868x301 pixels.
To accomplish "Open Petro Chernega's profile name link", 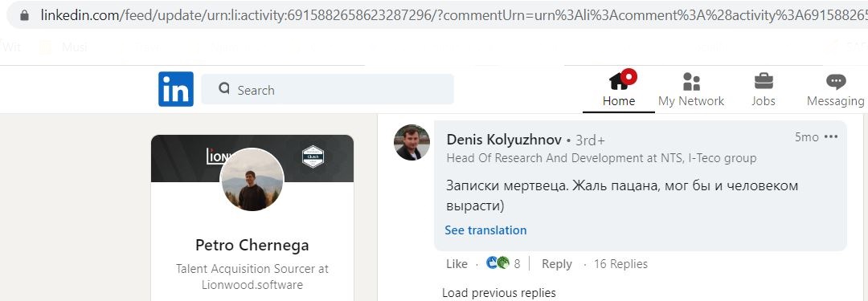I will coord(252,245).
